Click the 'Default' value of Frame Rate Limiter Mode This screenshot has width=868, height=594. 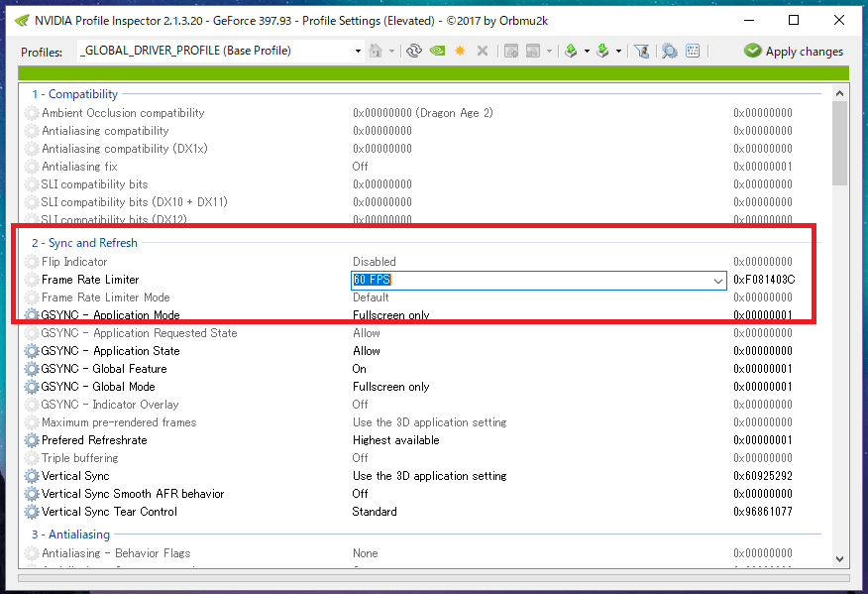point(371,297)
